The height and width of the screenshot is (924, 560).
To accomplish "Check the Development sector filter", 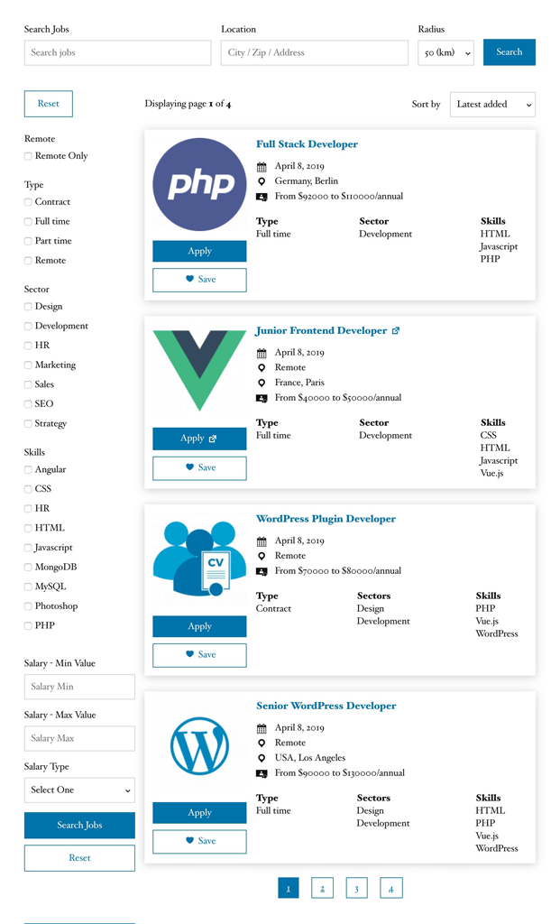I will click(x=28, y=326).
